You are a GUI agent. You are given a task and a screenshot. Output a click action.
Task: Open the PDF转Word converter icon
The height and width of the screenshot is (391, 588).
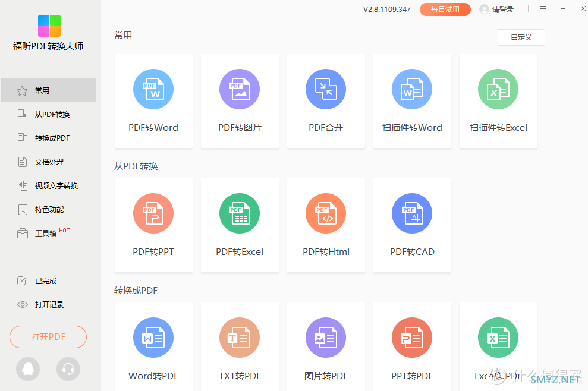(x=153, y=89)
